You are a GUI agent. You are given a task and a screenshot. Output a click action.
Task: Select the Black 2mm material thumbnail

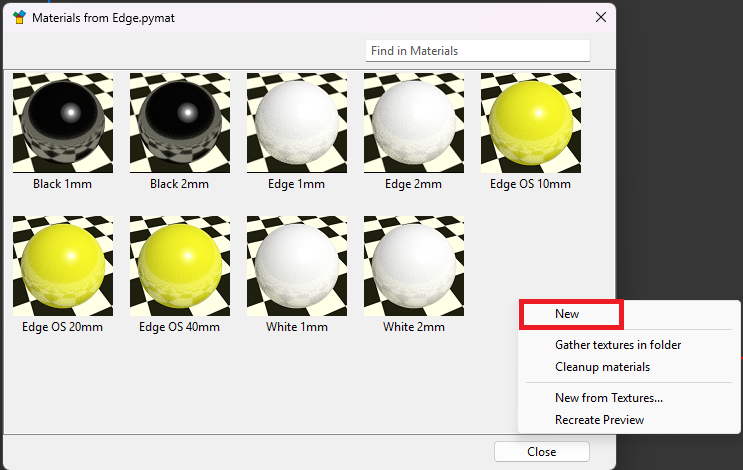(180, 124)
